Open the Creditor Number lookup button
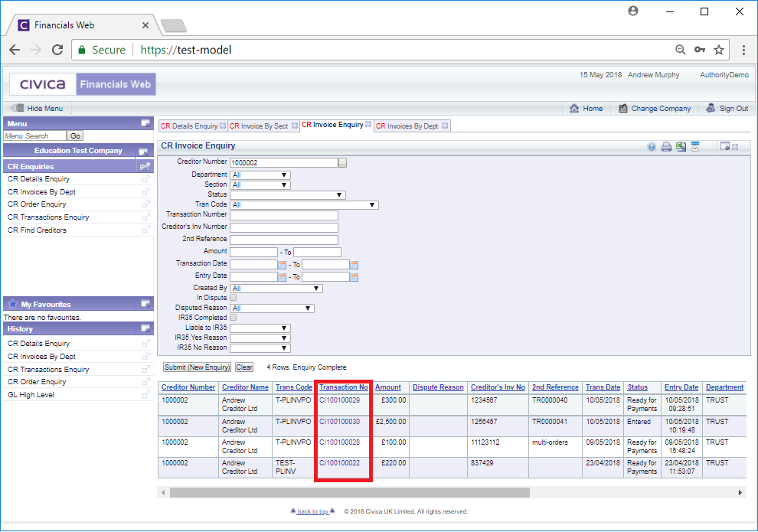Viewport: 758px width, 532px height. [342, 163]
